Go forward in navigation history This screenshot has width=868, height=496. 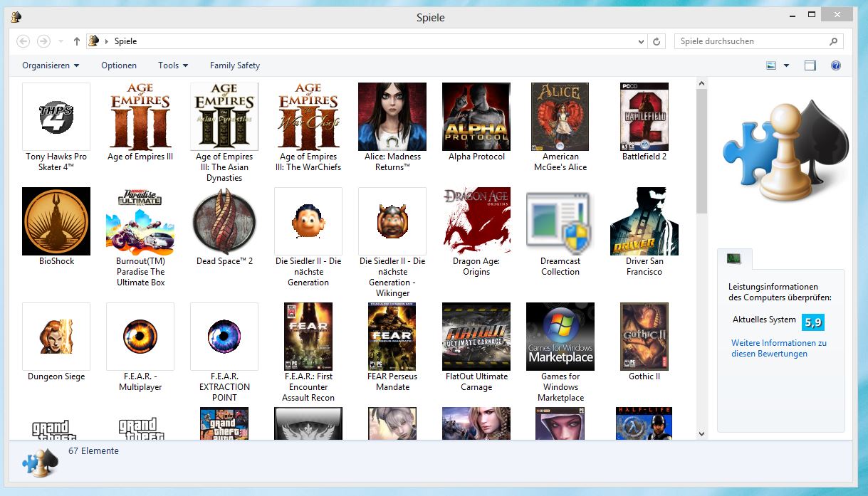(x=43, y=41)
